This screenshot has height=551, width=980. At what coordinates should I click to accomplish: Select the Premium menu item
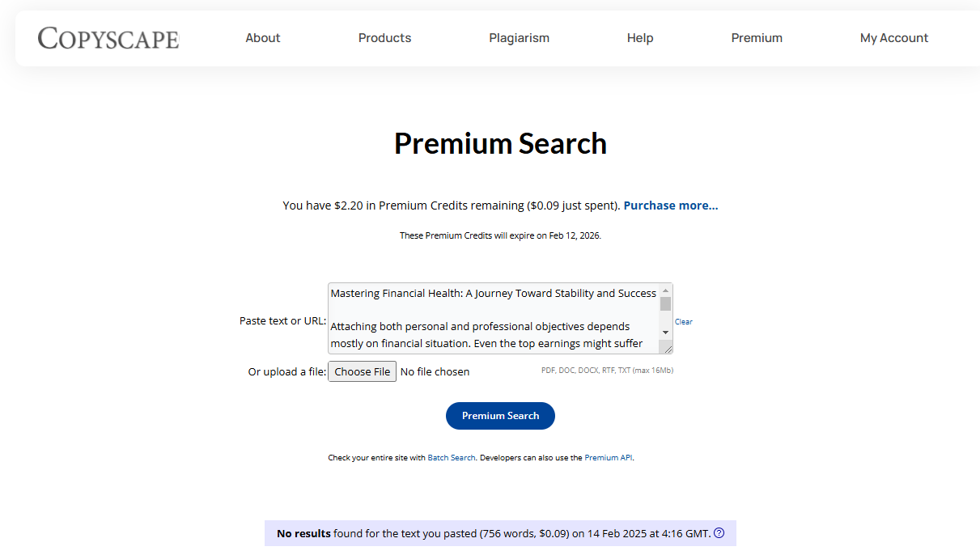(x=757, y=38)
